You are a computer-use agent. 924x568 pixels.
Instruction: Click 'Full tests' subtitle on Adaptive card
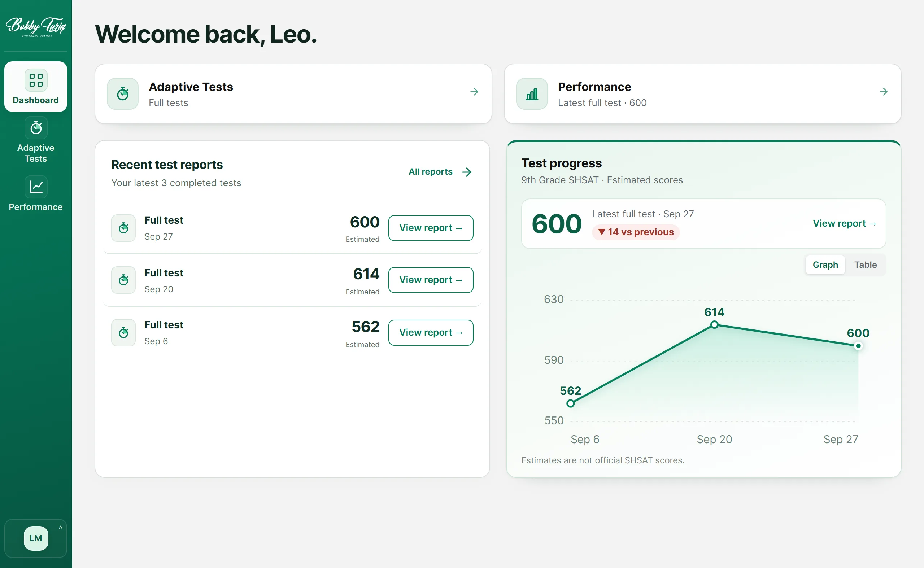coord(168,103)
